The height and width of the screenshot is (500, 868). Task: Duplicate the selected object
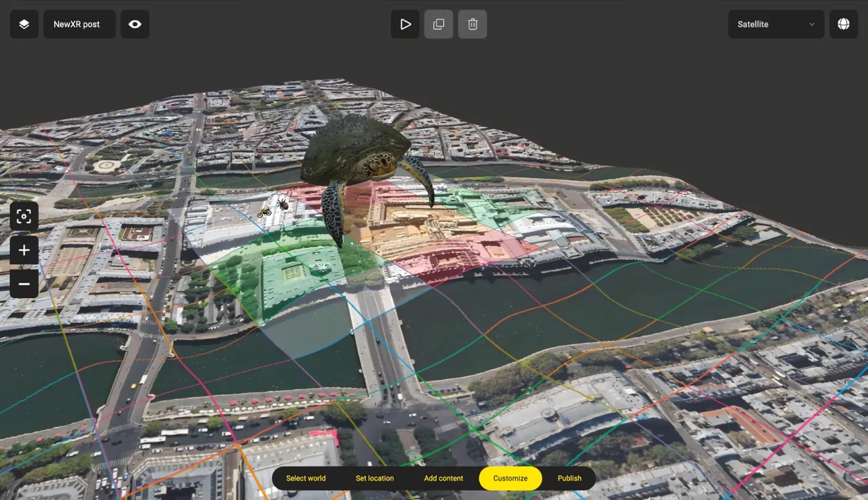click(x=439, y=24)
